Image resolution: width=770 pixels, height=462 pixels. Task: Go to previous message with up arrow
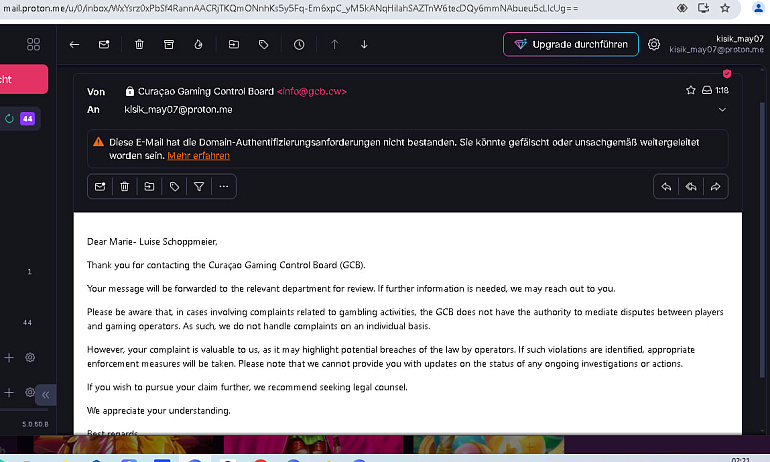coord(334,45)
